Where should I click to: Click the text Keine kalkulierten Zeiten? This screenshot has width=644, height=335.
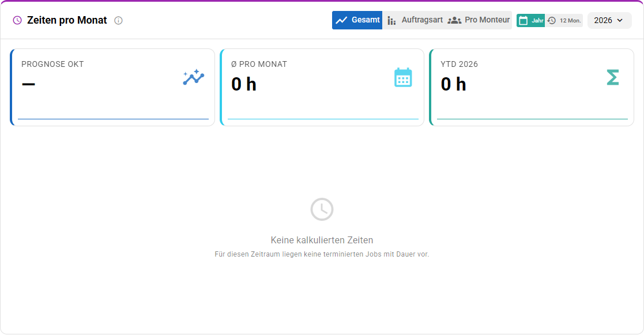322,240
